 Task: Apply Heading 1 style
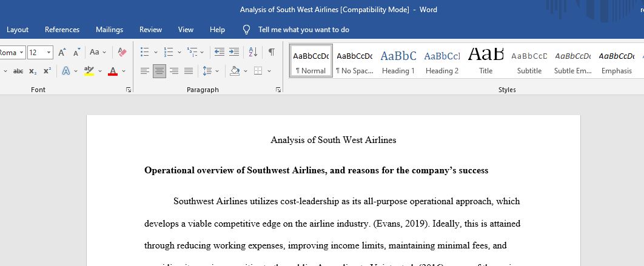pyautogui.click(x=398, y=61)
